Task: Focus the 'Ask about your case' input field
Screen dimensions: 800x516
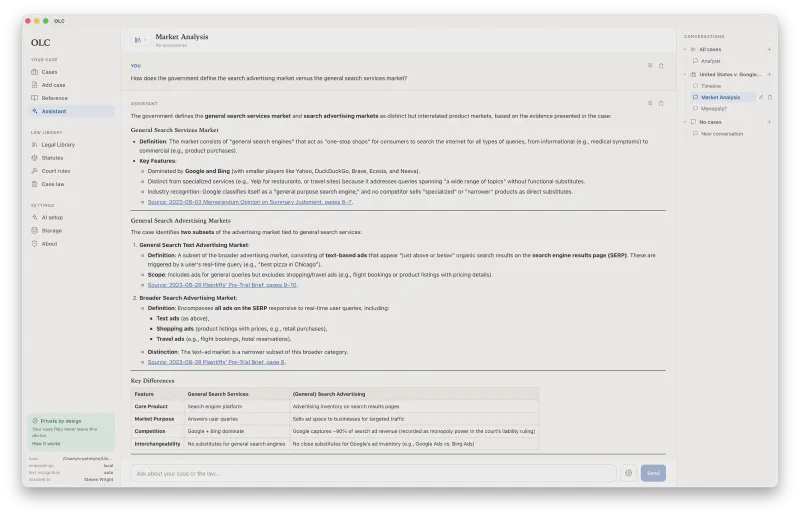Action: tap(373, 474)
